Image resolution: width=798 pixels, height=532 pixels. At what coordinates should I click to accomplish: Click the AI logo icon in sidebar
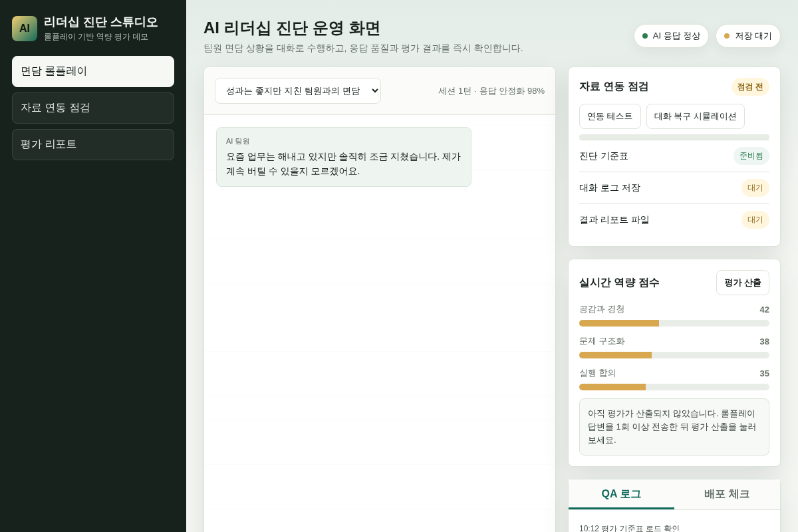(x=25, y=29)
